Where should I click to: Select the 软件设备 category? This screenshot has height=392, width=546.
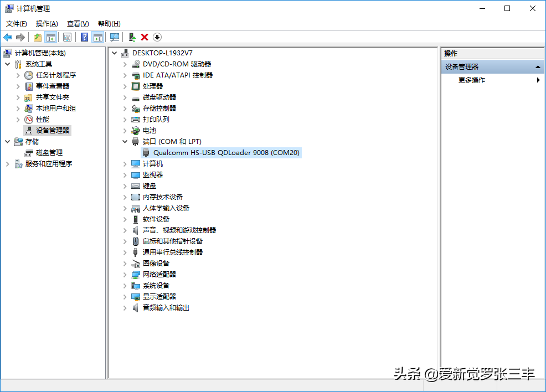(156, 219)
